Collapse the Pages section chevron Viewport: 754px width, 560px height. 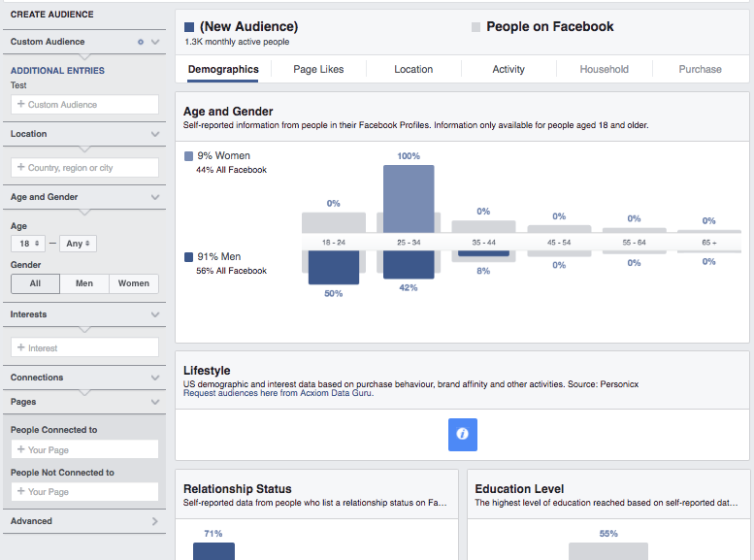coord(155,402)
